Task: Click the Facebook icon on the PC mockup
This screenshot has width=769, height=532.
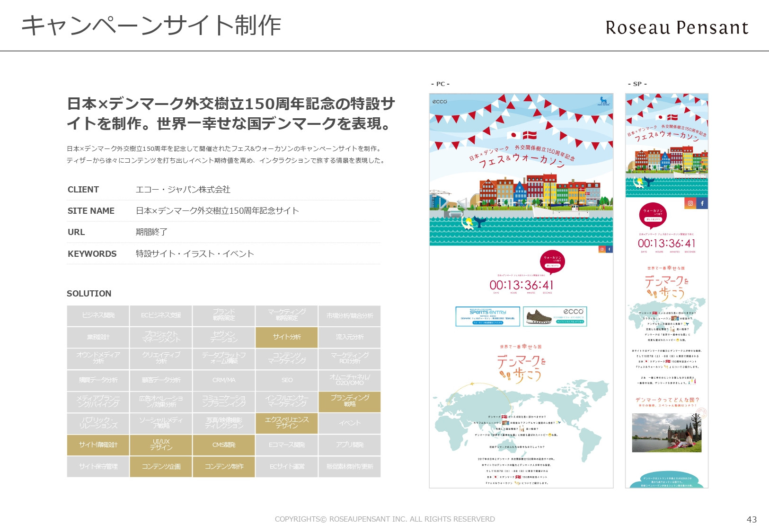Action: click(610, 250)
